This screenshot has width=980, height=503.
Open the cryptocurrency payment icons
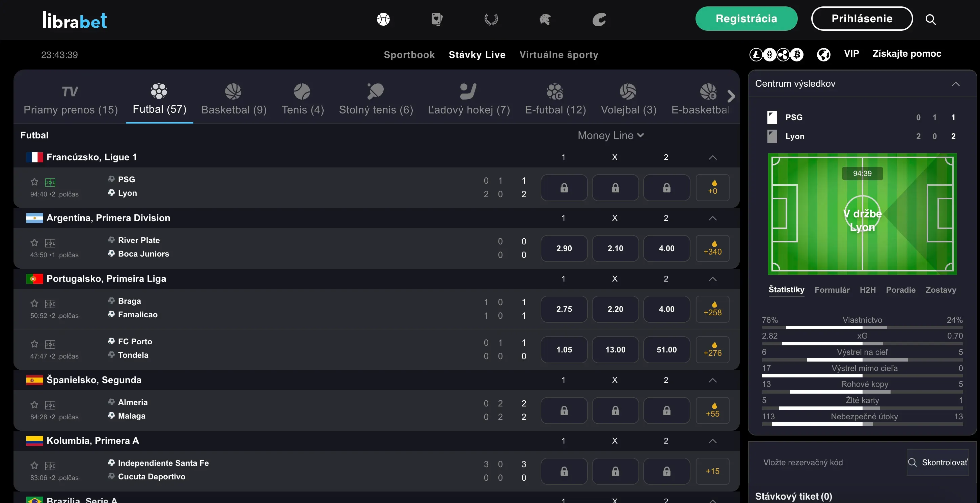(776, 54)
